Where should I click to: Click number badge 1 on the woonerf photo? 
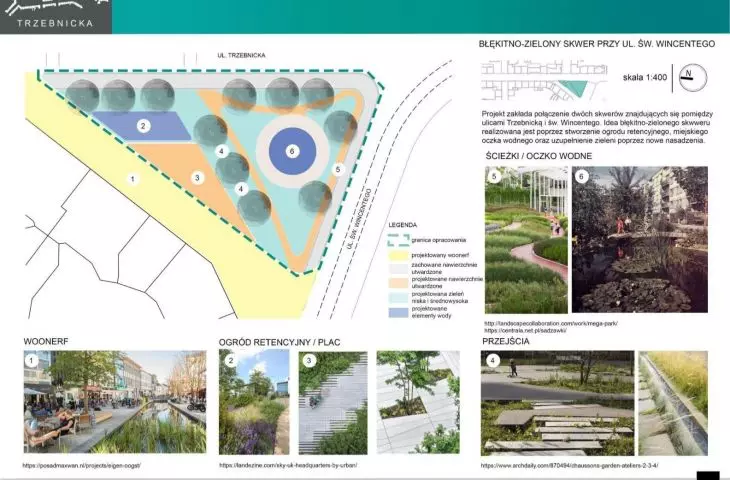(32, 360)
